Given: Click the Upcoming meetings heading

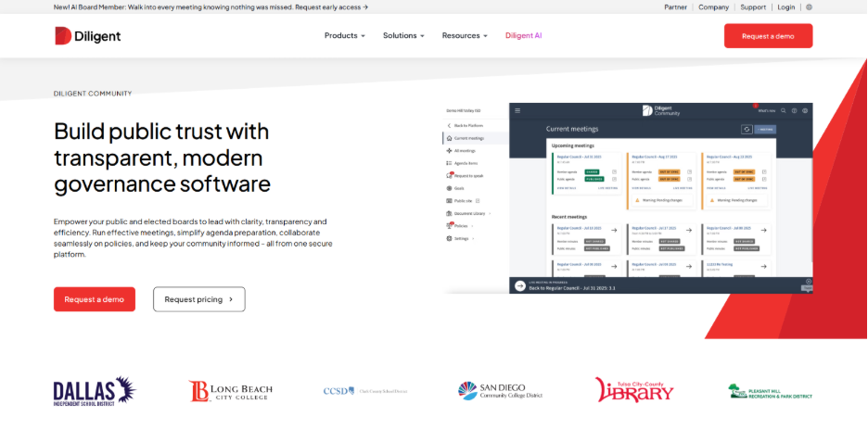Looking at the screenshot, I should click(573, 146).
